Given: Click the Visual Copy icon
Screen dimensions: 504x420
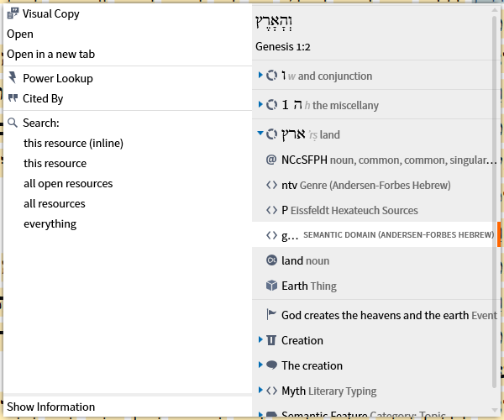Looking at the screenshot, I should click(13, 13).
